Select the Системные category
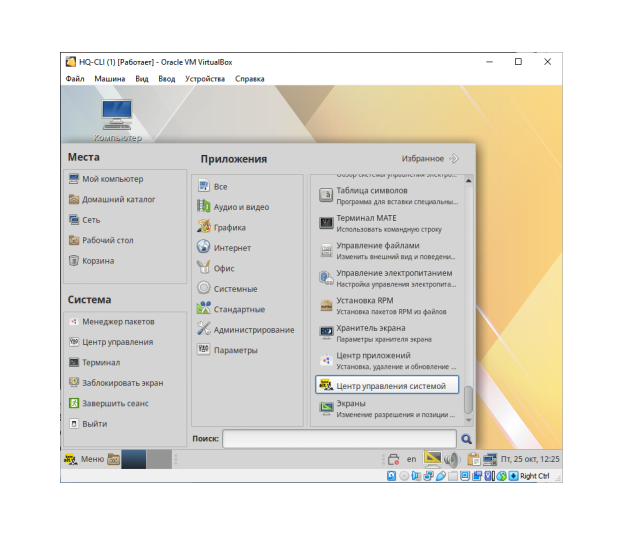 click(227, 289)
